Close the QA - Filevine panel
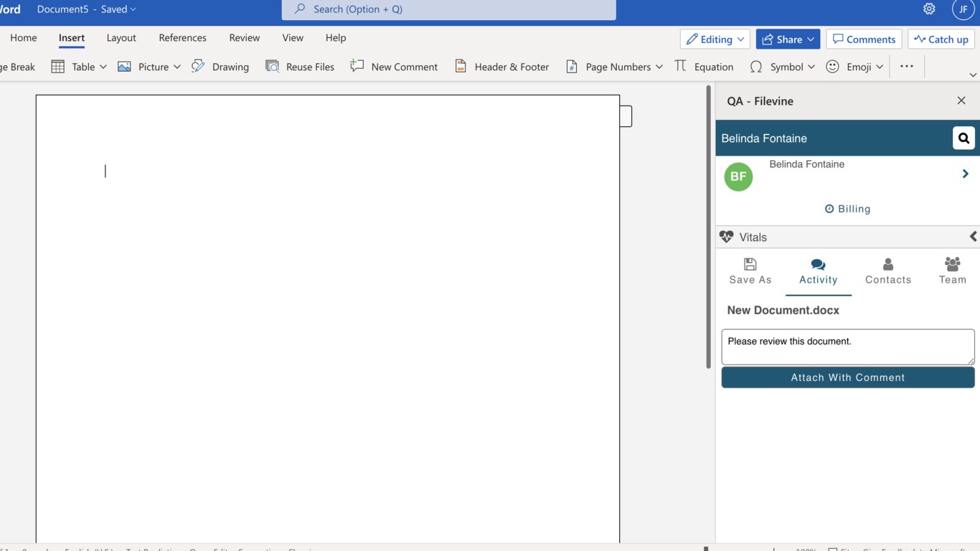The height and width of the screenshot is (551, 980). point(961,100)
